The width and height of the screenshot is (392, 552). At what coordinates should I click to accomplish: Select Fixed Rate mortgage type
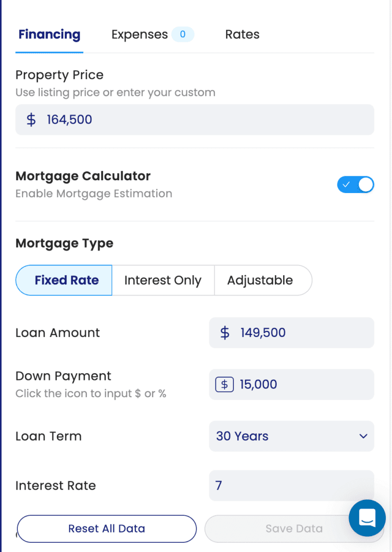[66, 280]
